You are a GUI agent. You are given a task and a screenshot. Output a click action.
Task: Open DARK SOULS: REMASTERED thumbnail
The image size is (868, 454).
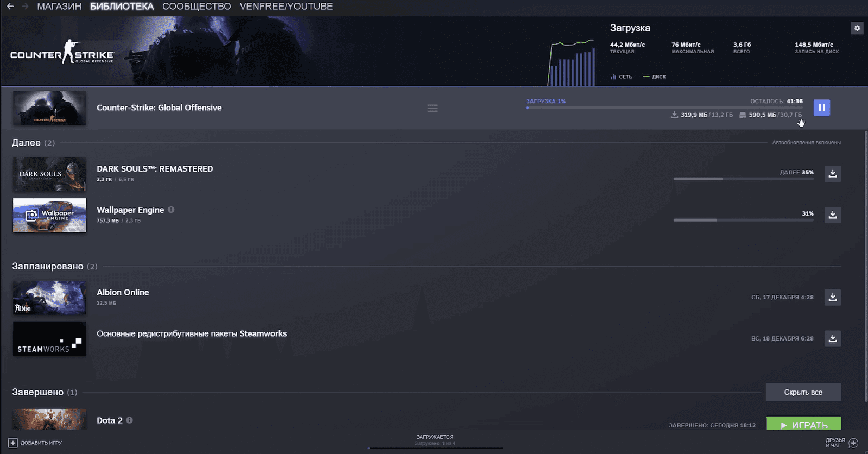click(49, 174)
